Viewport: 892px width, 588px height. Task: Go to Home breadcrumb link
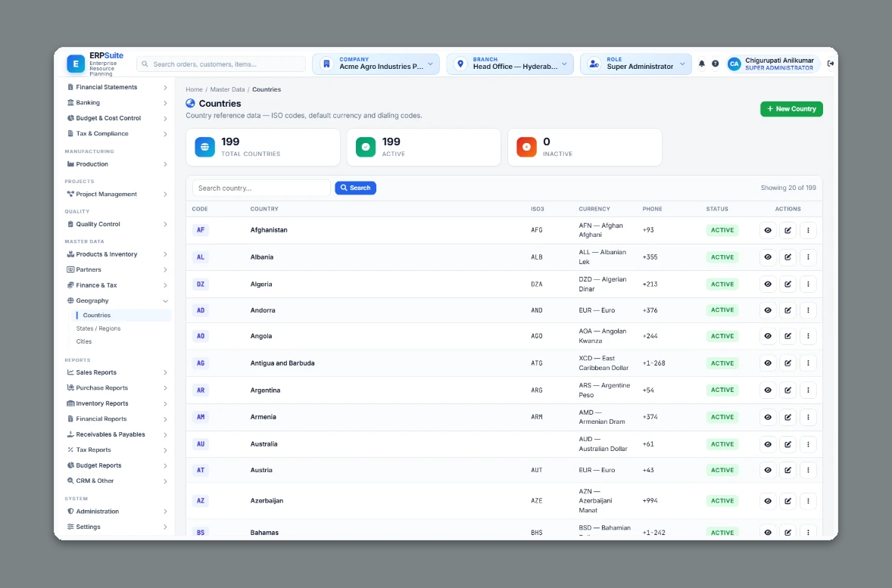coord(194,89)
